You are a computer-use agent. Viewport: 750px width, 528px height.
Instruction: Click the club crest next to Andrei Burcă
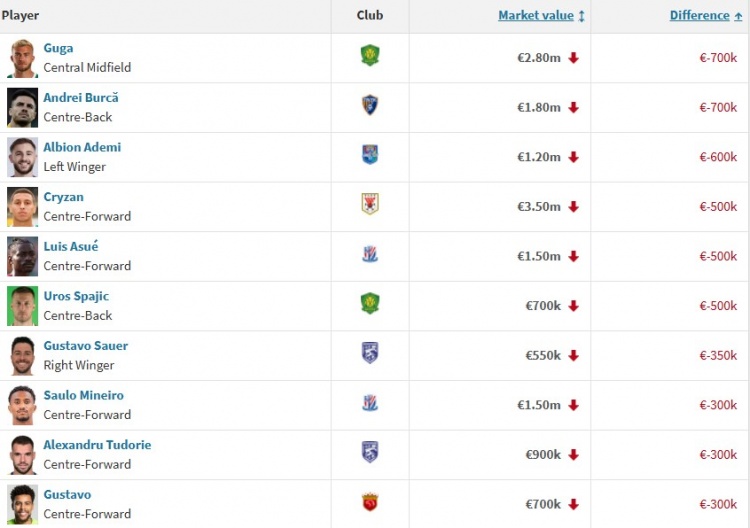pos(370,105)
